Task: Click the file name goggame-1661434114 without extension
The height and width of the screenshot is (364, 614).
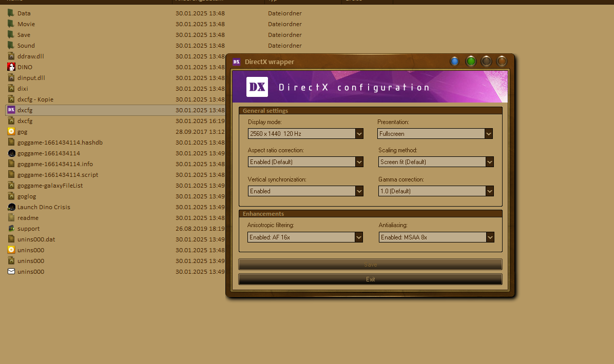Action: 49,153
